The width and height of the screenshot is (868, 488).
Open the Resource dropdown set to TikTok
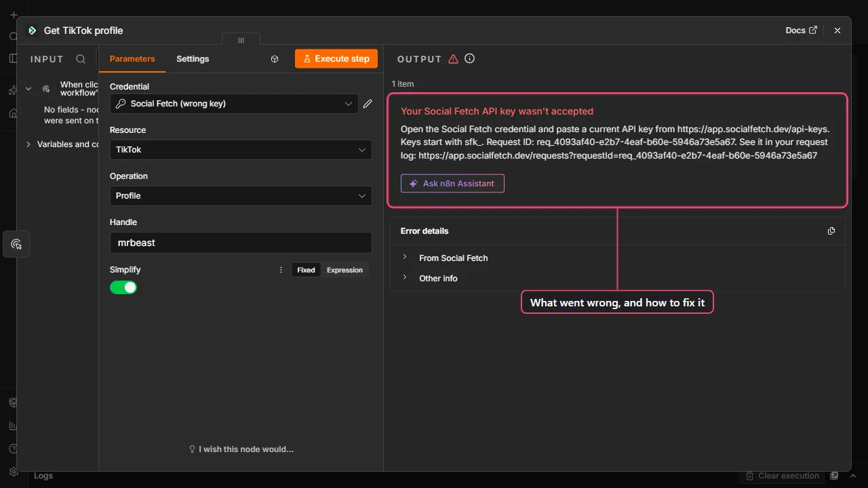point(241,150)
